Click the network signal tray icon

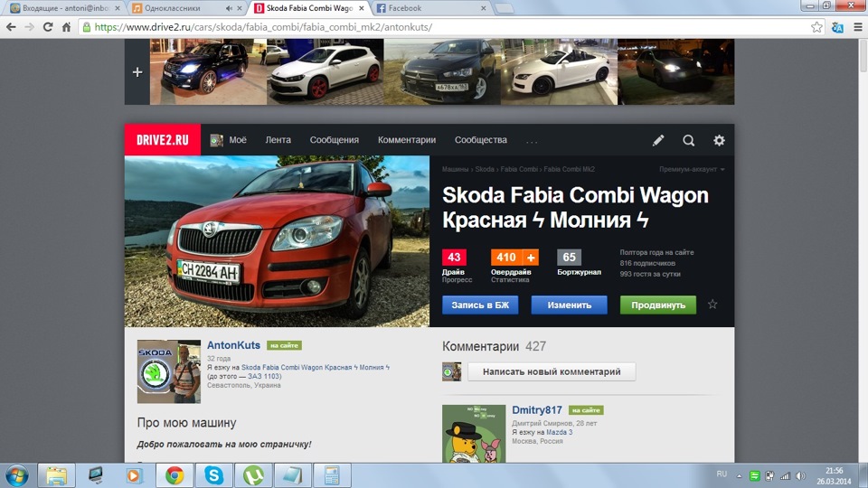(785, 476)
